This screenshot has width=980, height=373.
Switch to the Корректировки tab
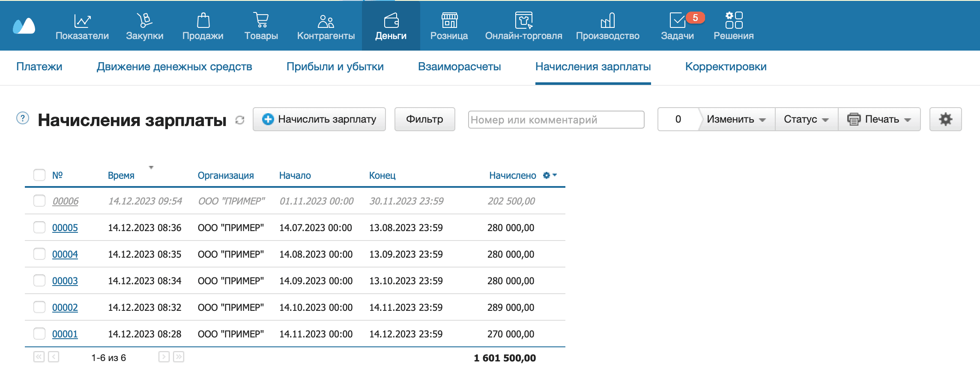(x=726, y=66)
